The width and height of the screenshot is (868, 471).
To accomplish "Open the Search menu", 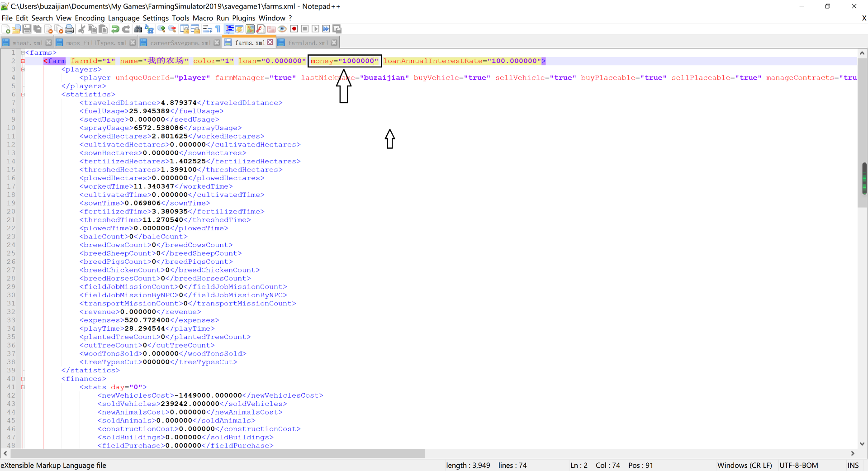I will point(42,18).
